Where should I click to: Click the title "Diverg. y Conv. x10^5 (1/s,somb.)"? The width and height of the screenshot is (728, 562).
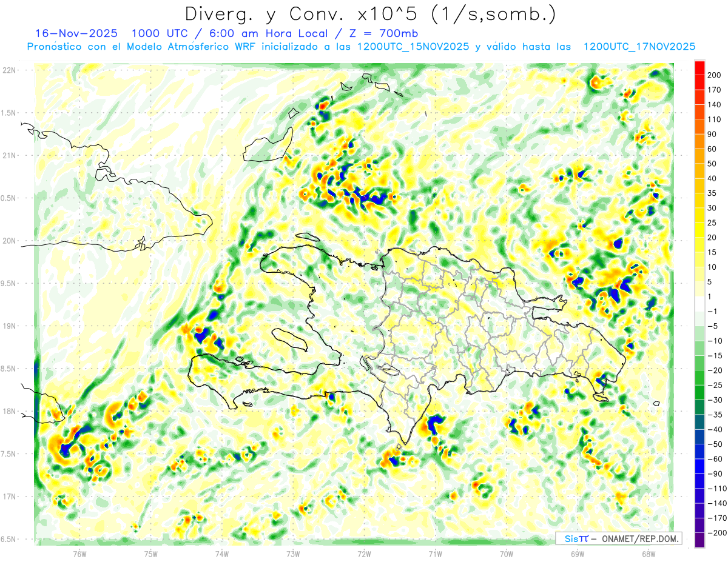(370, 14)
